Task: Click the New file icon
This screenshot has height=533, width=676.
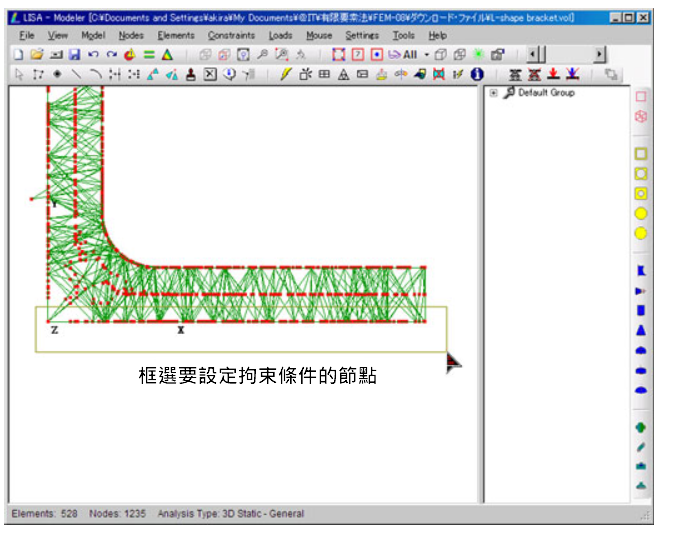Action: tap(19, 55)
